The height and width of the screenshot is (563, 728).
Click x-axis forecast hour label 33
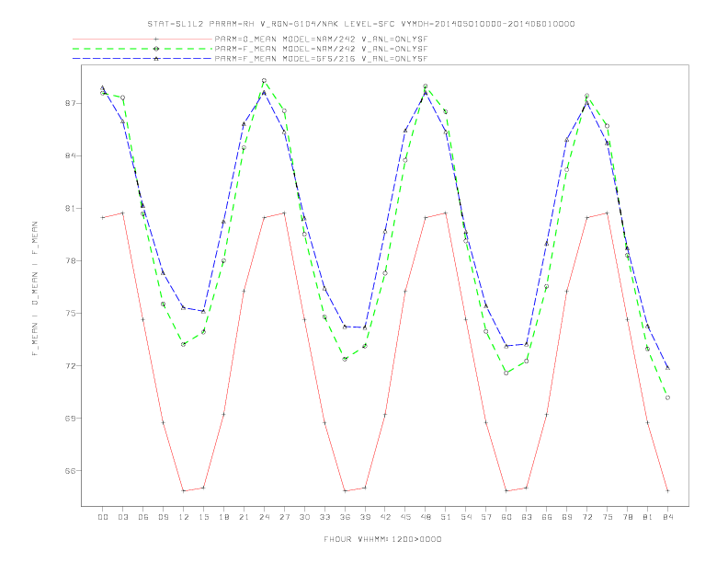click(x=324, y=517)
